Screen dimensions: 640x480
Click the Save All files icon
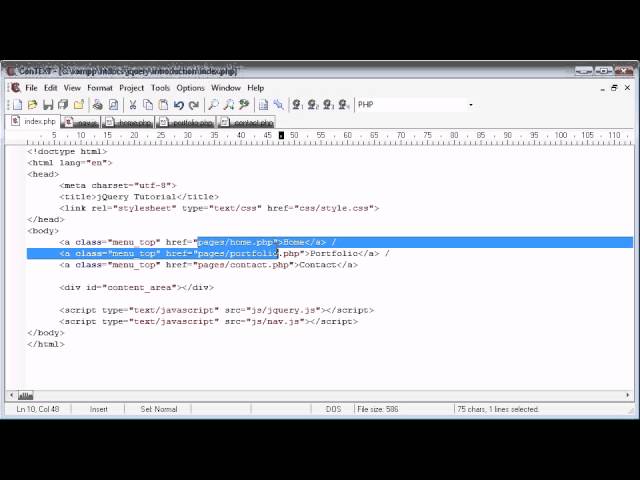[x=63, y=105]
